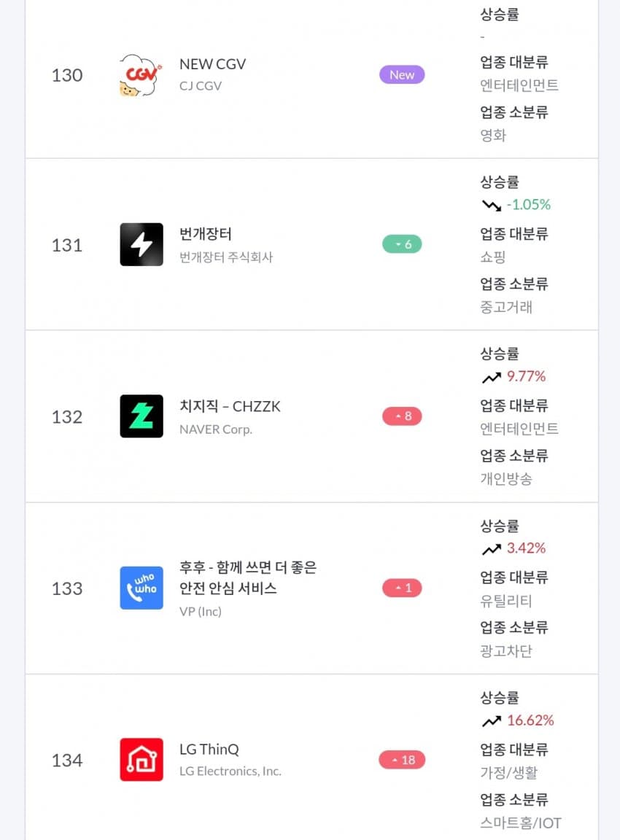Viewport: 620px width, 840px height.
Task: Open the 번개장터 lightning bolt icon
Action: click(141, 244)
